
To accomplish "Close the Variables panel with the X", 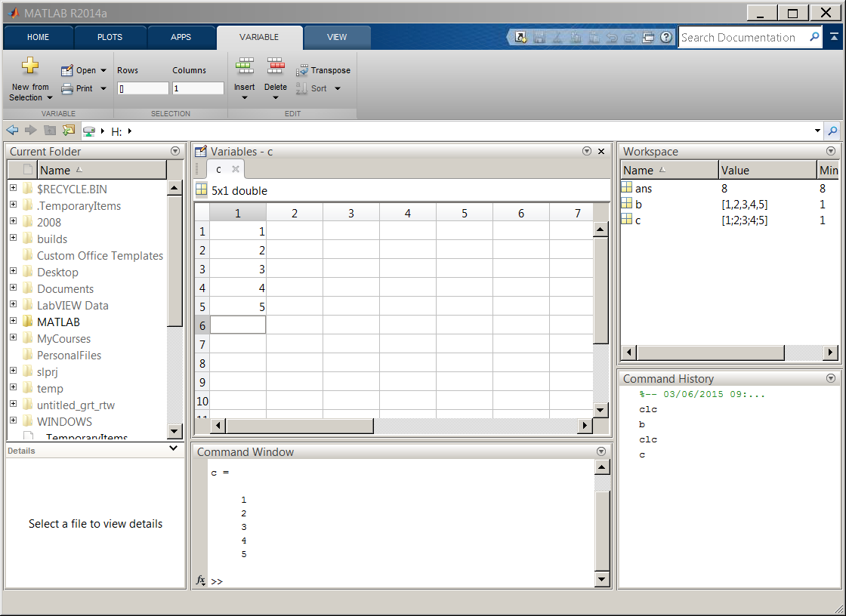I will [x=601, y=151].
